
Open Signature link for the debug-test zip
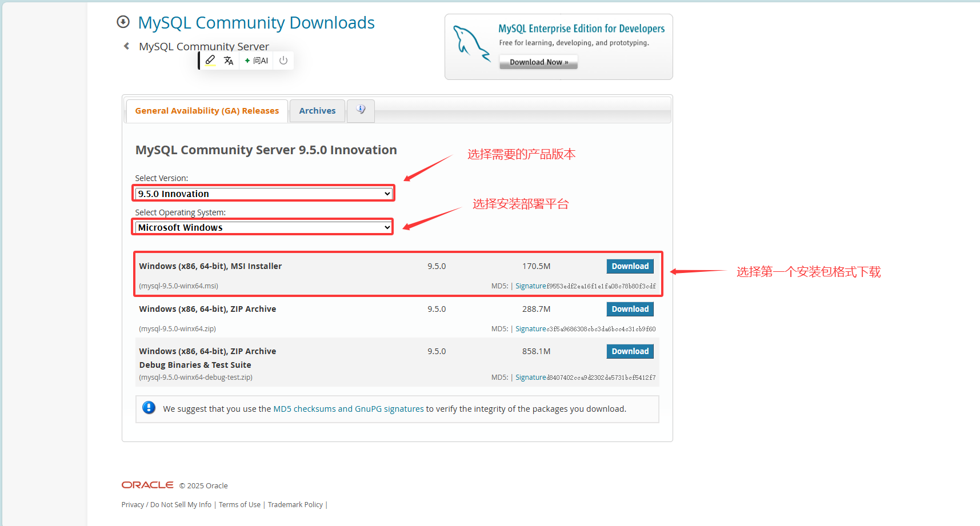(x=531, y=378)
